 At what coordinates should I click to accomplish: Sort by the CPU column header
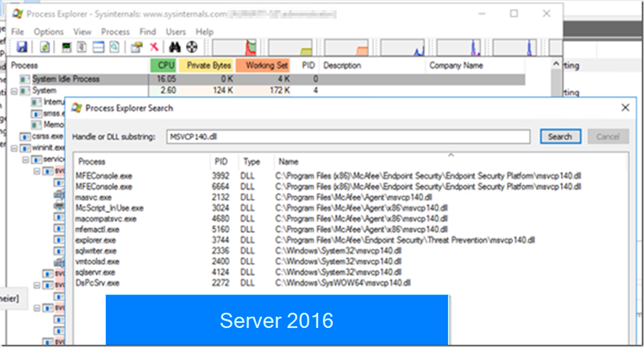click(x=164, y=66)
